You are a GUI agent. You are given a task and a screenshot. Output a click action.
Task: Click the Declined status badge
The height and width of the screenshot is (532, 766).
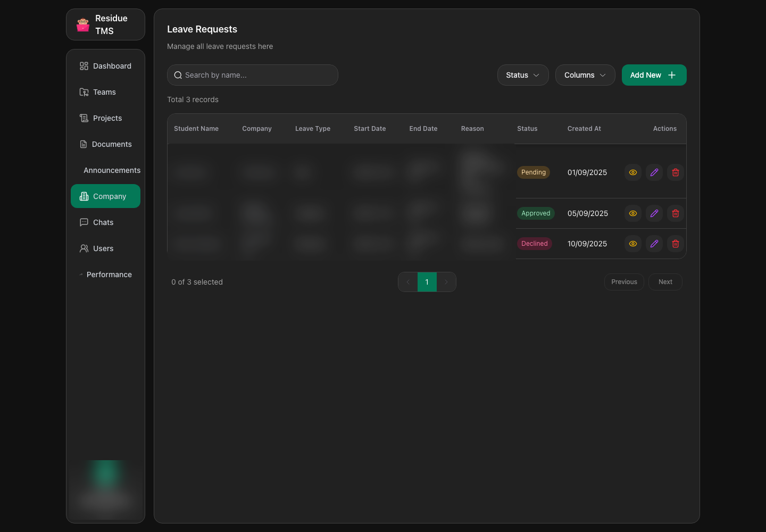(x=535, y=244)
